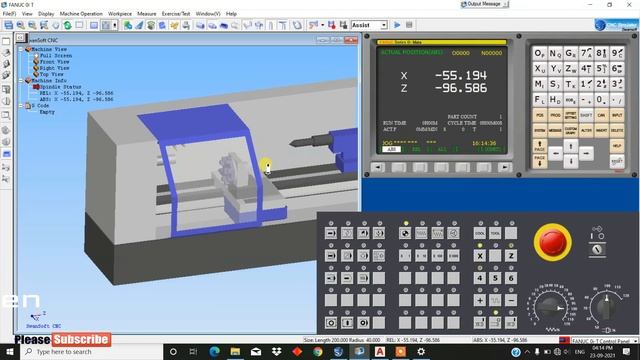Click the G address key on keypad
The width and height of the screenshot is (640, 360).
pyautogui.click(x=571, y=53)
